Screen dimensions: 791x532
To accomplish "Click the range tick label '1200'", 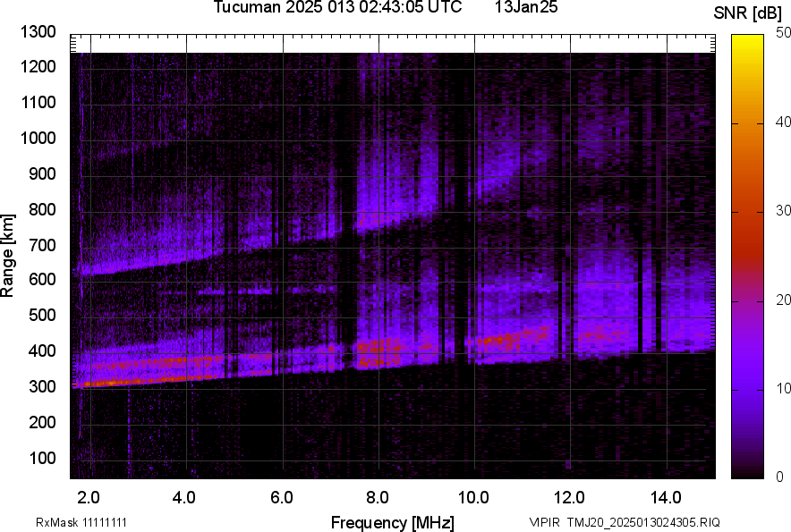I will (x=38, y=66).
